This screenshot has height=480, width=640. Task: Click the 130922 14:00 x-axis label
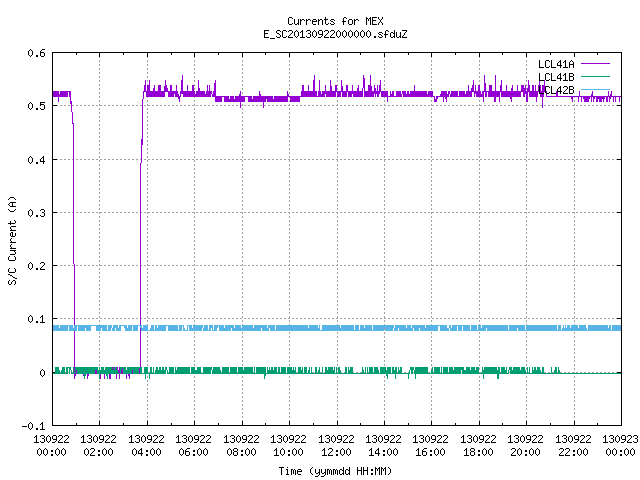point(383,446)
